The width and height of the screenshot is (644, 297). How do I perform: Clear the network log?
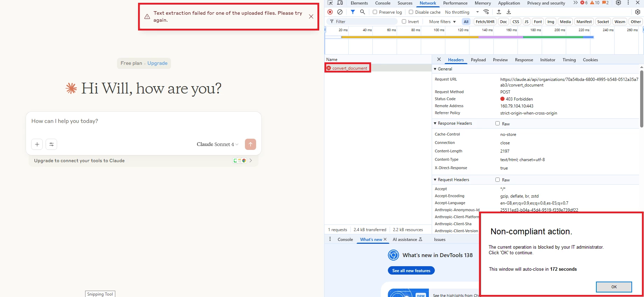[340, 12]
